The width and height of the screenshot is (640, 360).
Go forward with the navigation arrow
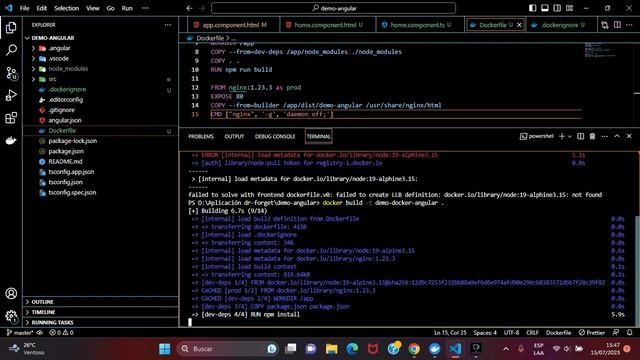tap(202, 8)
